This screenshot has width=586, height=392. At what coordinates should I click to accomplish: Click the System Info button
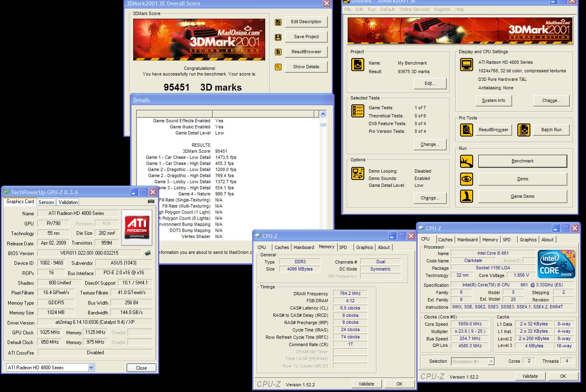493,101
